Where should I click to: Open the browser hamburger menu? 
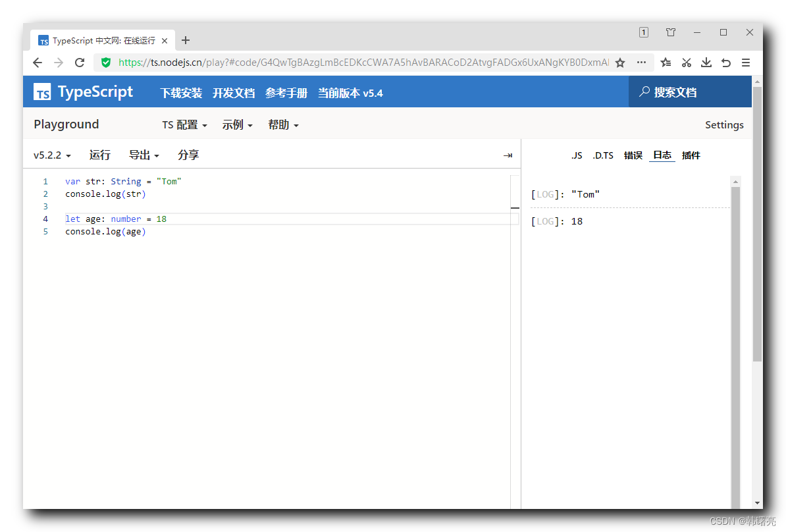(x=745, y=63)
